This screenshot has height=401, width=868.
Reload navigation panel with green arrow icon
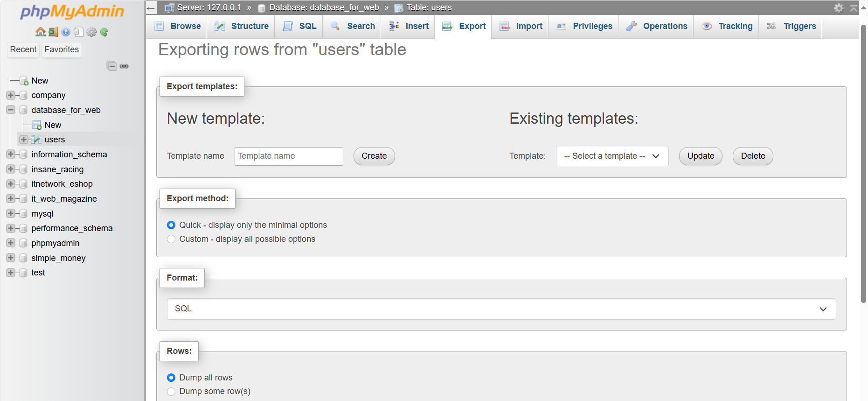click(104, 32)
